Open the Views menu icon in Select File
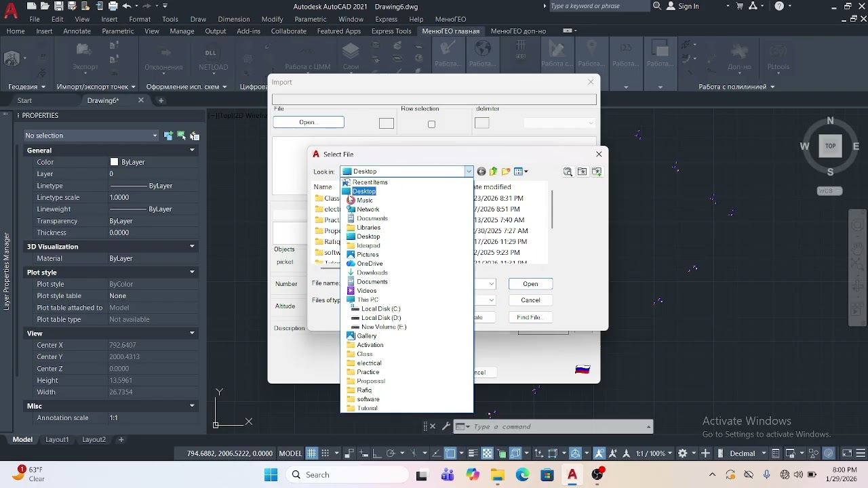The image size is (868, 488). point(521,171)
